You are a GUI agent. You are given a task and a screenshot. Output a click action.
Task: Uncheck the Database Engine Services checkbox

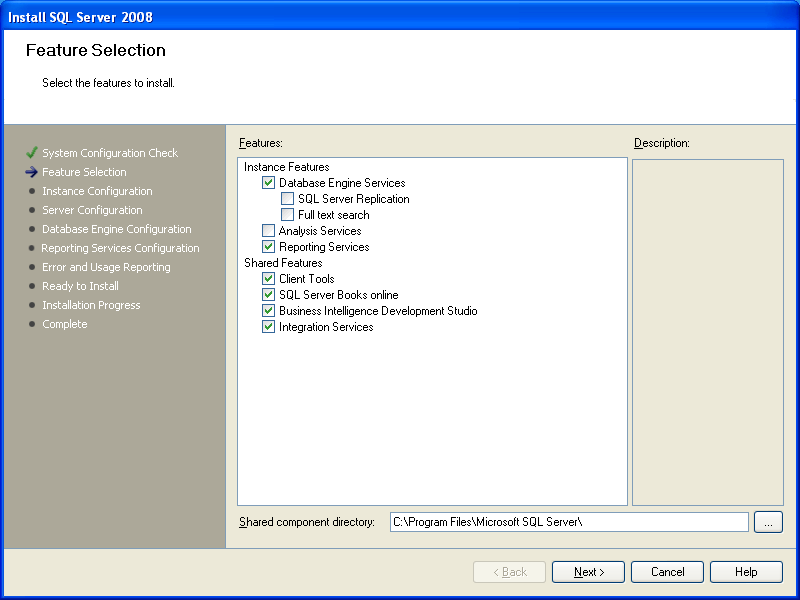268,183
